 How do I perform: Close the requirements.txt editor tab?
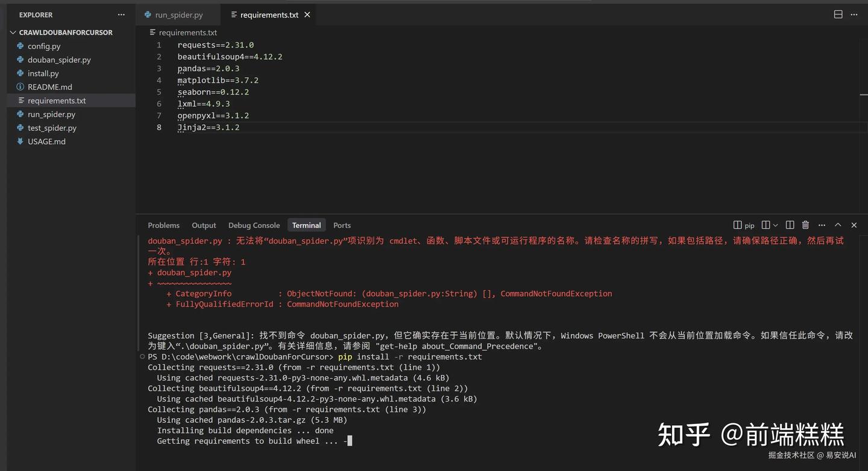click(307, 14)
